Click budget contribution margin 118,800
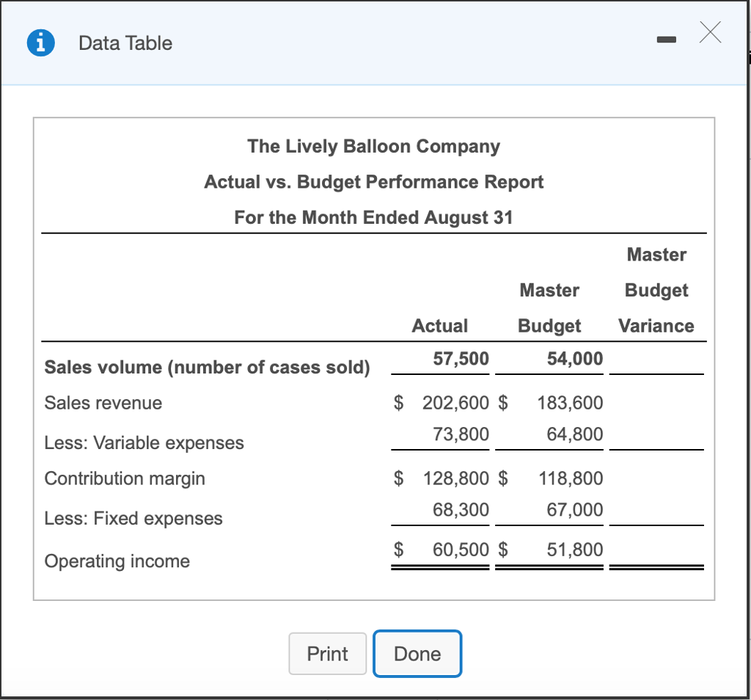The width and height of the screenshot is (751, 700). click(571, 478)
